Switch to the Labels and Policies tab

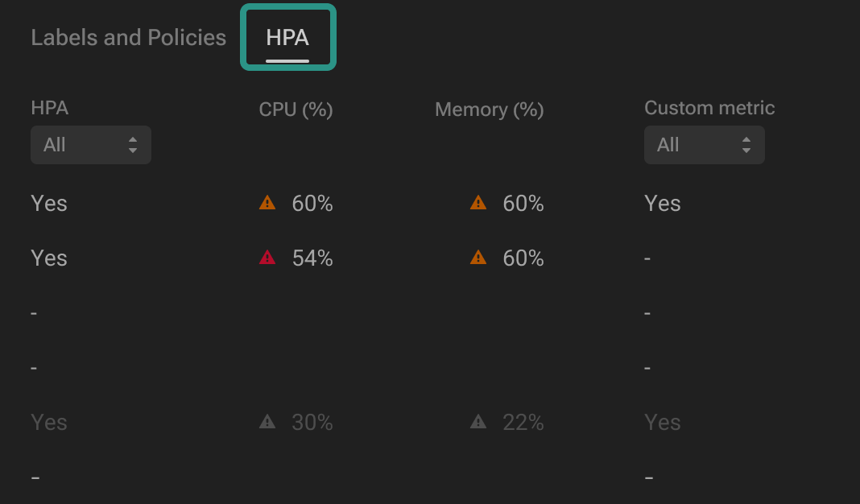(128, 38)
